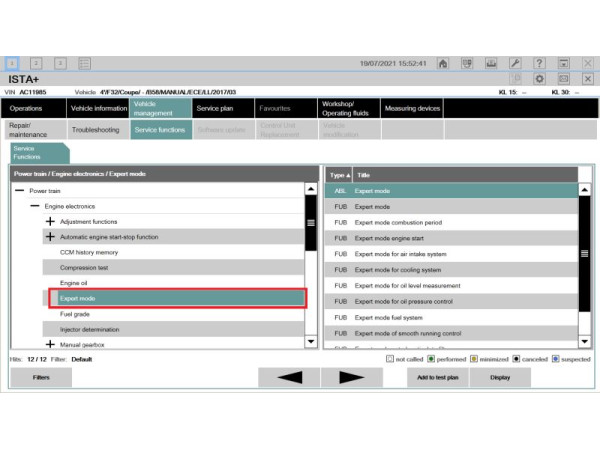
Task: Expand the Adjustment functions node
Action: (50, 221)
